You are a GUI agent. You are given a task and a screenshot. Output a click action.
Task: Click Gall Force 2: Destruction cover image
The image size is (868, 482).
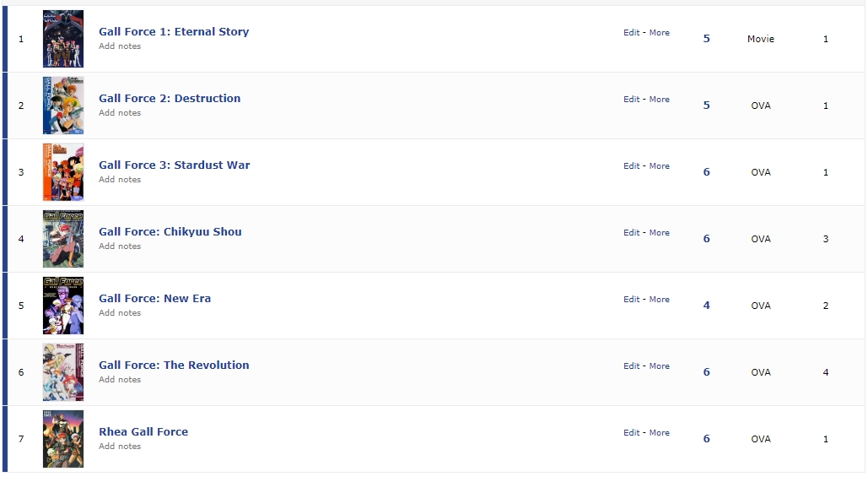point(63,106)
